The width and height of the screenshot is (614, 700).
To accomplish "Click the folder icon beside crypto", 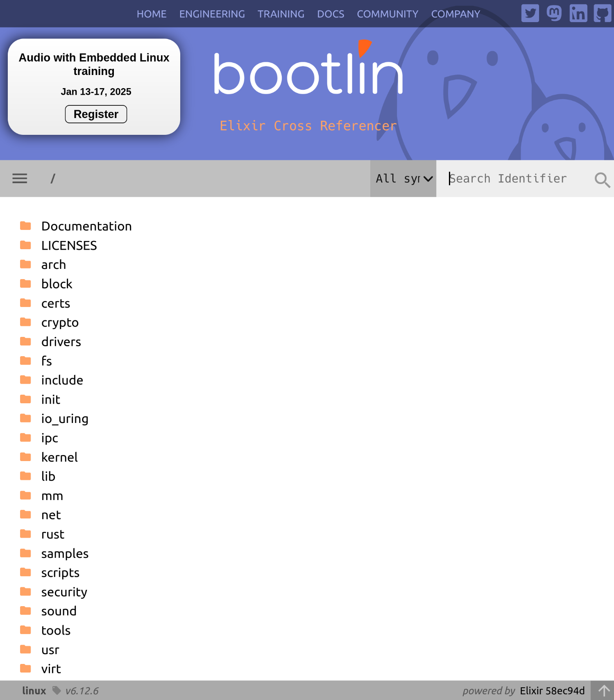I will (x=25, y=322).
